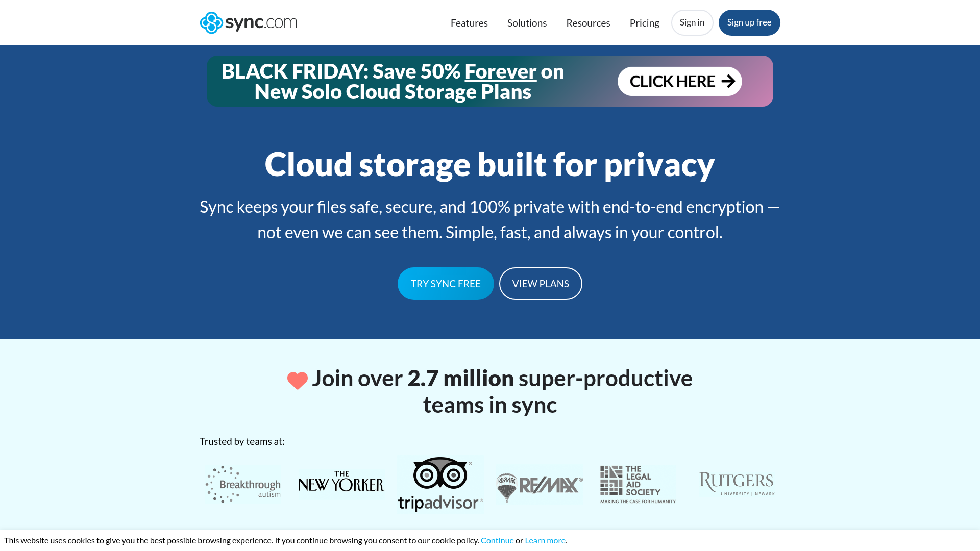Open the Features menu

pyautogui.click(x=469, y=22)
